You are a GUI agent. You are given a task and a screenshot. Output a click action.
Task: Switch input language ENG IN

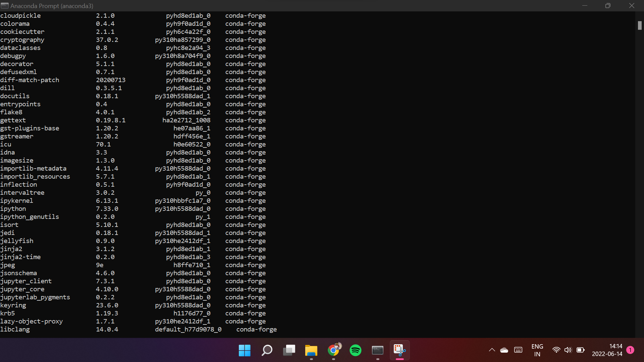tap(537, 350)
